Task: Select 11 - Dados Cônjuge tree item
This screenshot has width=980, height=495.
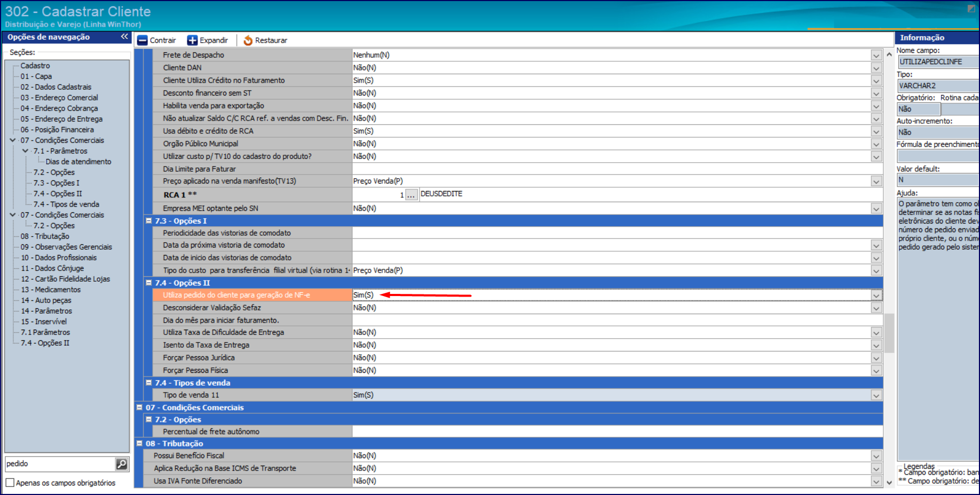Action: [x=52, y=268]
